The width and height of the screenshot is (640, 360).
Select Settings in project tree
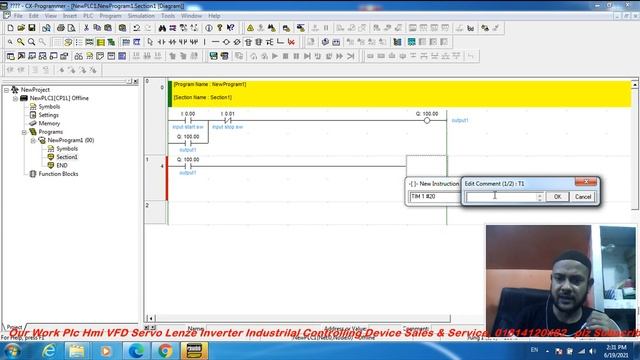(x=49, y=115)
